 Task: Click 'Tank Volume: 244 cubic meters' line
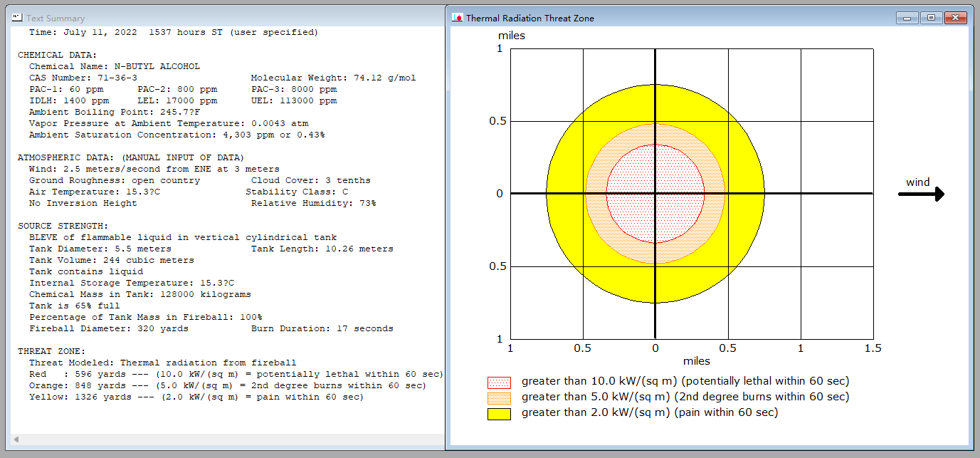[112, 260]
